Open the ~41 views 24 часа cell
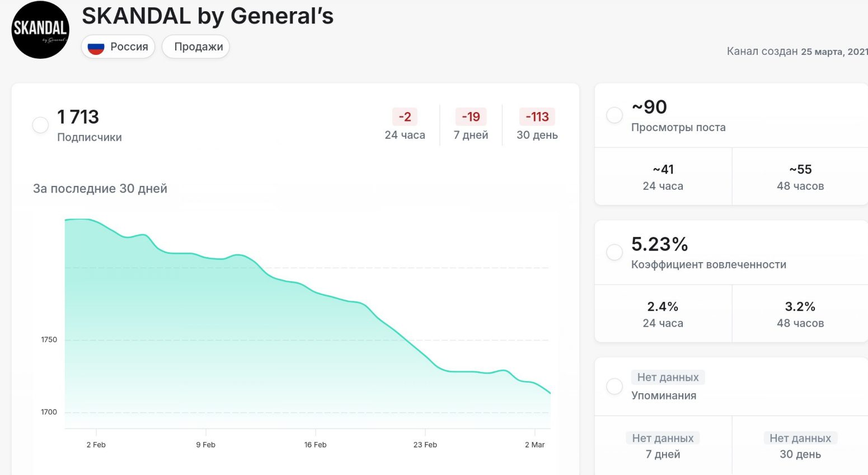868x475 pixels. pyautogui.click(x=663, y=177)
